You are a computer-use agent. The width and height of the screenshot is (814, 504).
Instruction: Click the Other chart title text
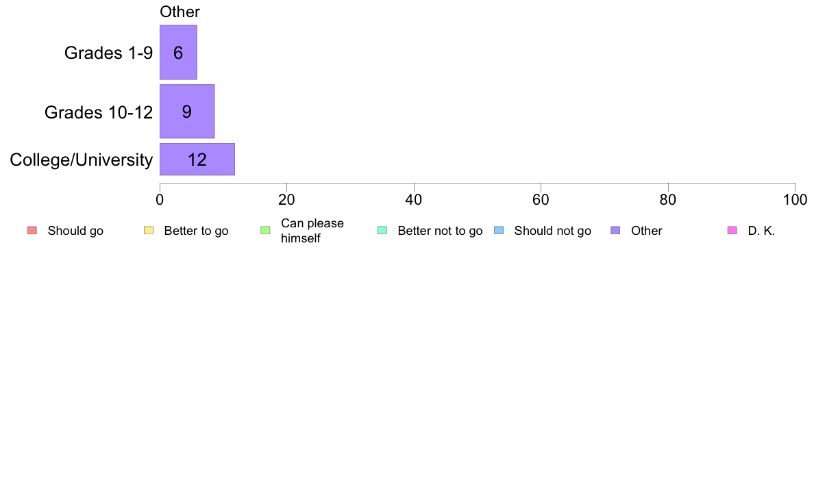[x=180, y=12]
